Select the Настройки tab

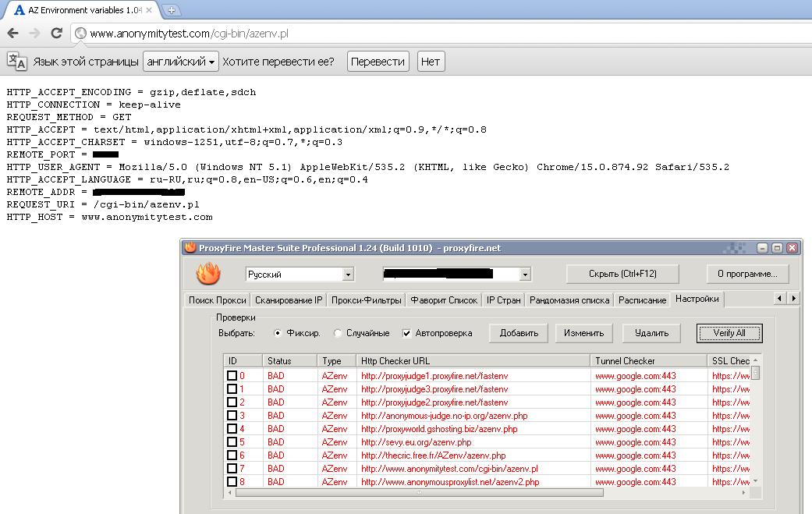(x=697, y=299)
